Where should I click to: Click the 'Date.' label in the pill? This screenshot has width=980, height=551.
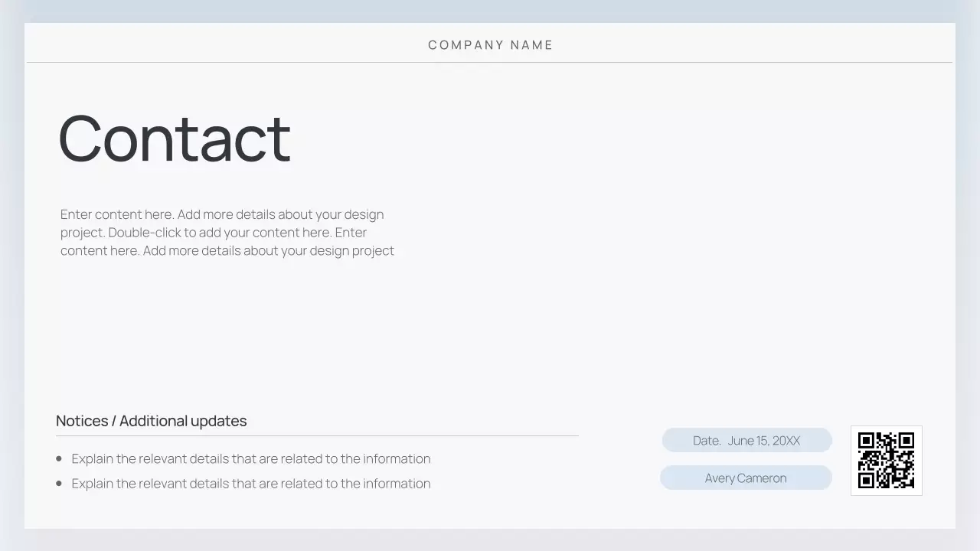(707, 441)
